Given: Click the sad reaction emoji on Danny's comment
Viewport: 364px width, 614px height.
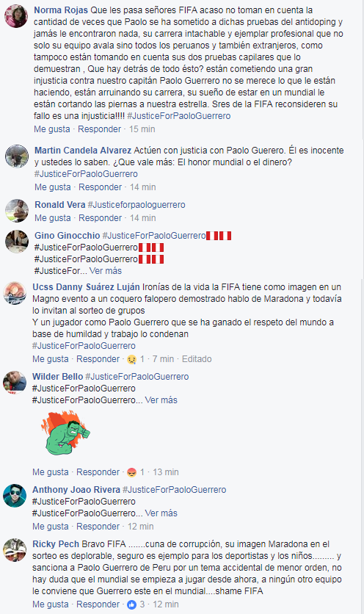Looking at the screenshot, I should pyautogui.click(x=132, y=359).
